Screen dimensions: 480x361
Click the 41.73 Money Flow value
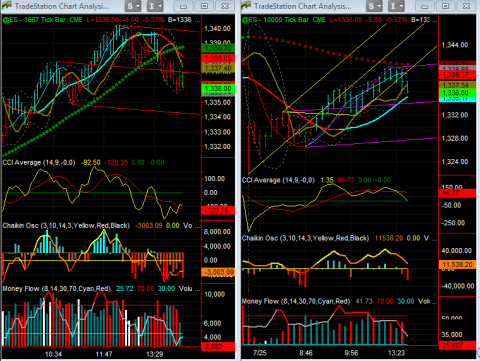364,301
